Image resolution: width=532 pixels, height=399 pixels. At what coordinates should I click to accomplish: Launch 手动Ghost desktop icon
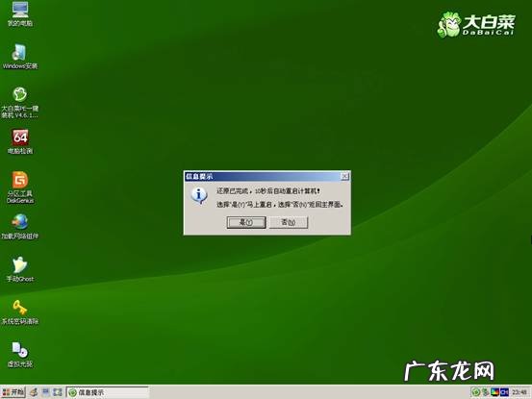coord(20,269)
